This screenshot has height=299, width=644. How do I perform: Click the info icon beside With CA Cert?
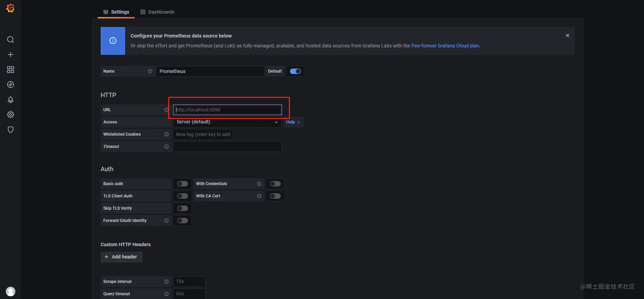click(259, 196)
